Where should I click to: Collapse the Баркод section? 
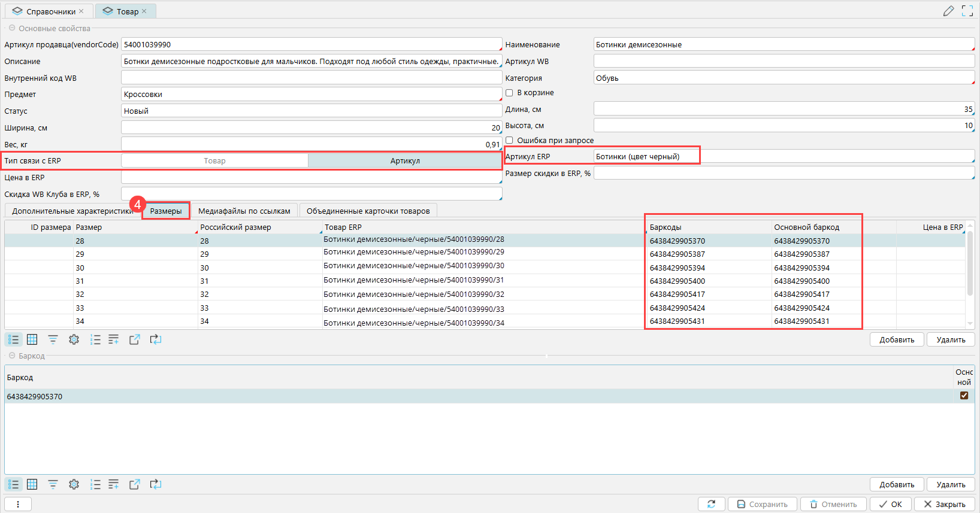[x=12, y=356]
